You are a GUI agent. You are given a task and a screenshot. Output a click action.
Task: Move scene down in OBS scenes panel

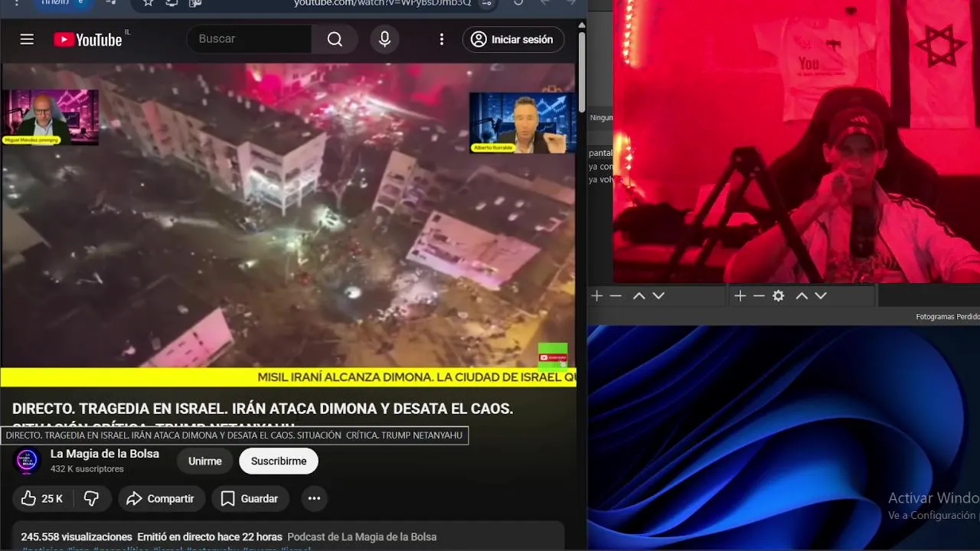[x=658, y=295]
